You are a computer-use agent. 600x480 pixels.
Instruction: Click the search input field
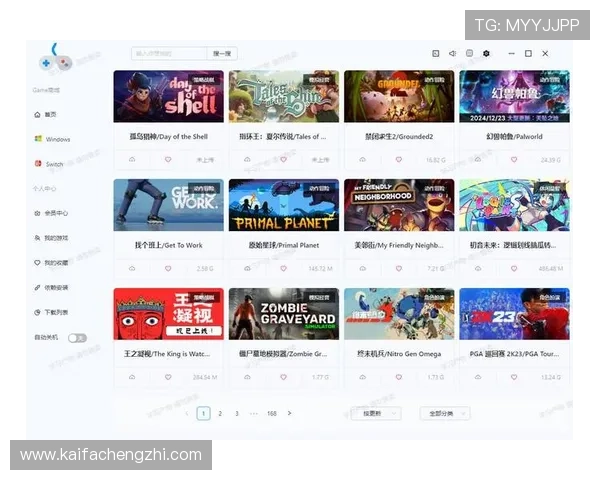[x=169, y=54]
